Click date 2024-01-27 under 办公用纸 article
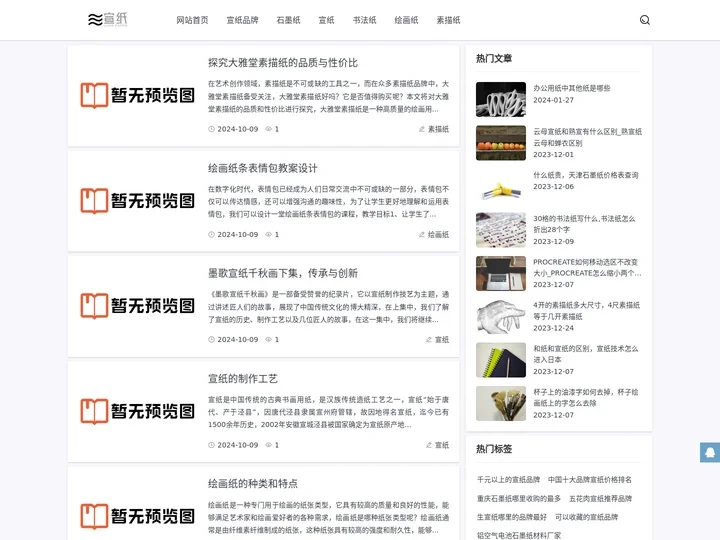 [x=553, y=100]
